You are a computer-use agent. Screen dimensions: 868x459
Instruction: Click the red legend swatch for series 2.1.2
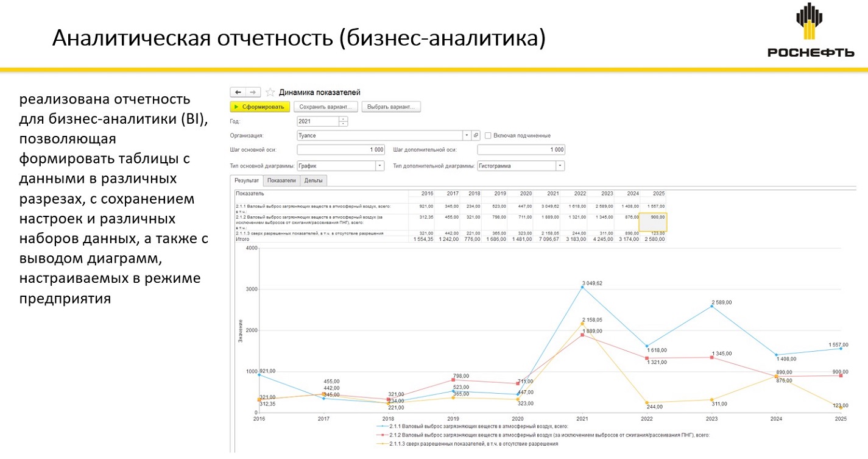point(379,435)
